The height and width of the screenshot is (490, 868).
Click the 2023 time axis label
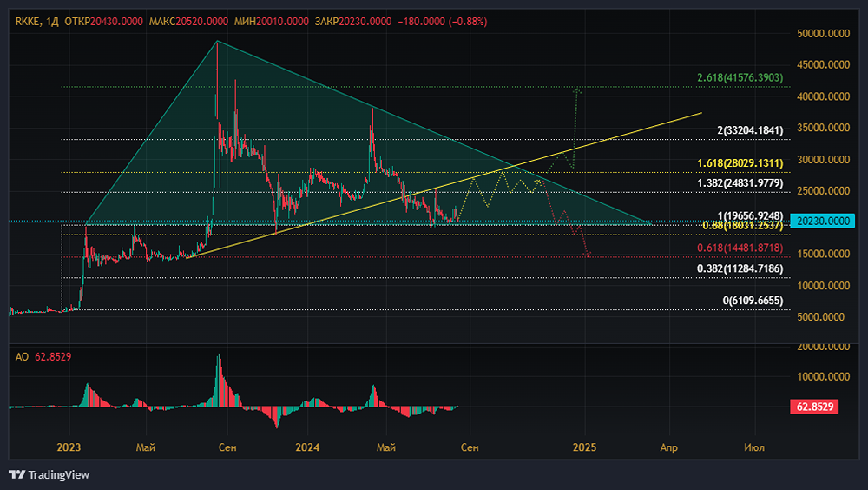[69, 447]
